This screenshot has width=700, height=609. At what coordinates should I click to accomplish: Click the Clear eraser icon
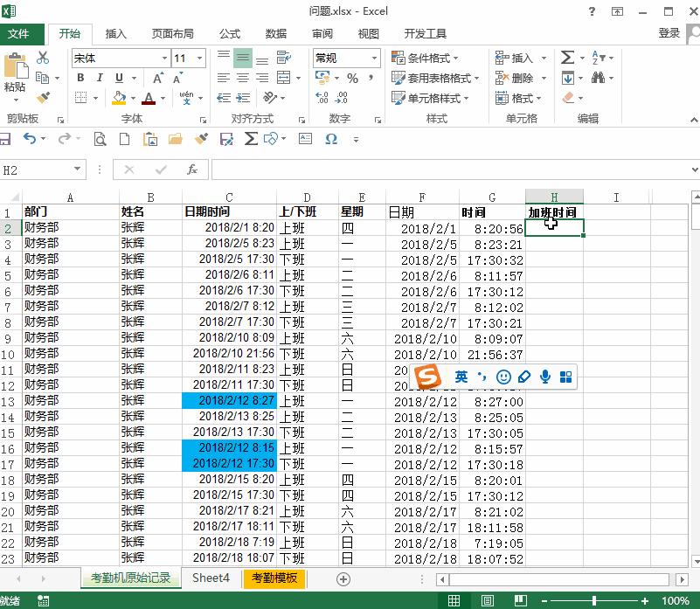coord(567,97)
